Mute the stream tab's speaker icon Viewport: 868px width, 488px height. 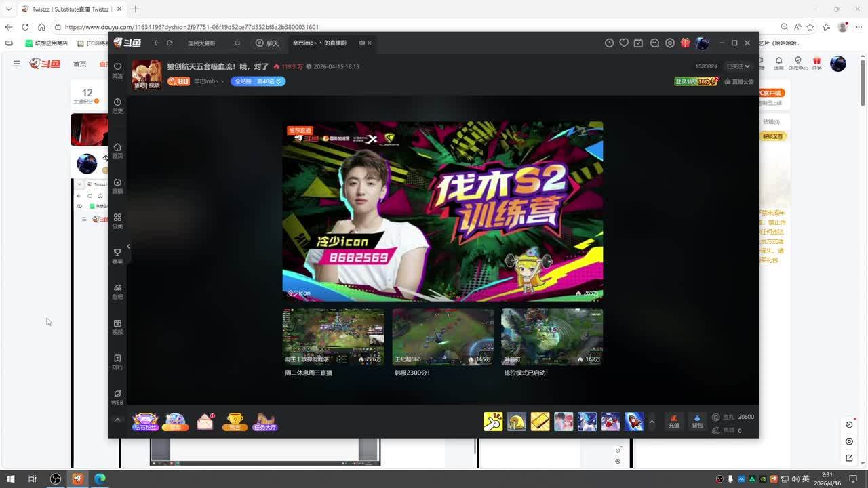coord(361,43)
